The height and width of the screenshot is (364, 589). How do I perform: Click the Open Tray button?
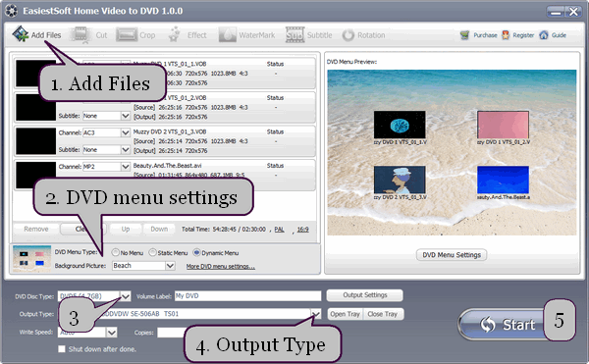[x=346, y=314]
